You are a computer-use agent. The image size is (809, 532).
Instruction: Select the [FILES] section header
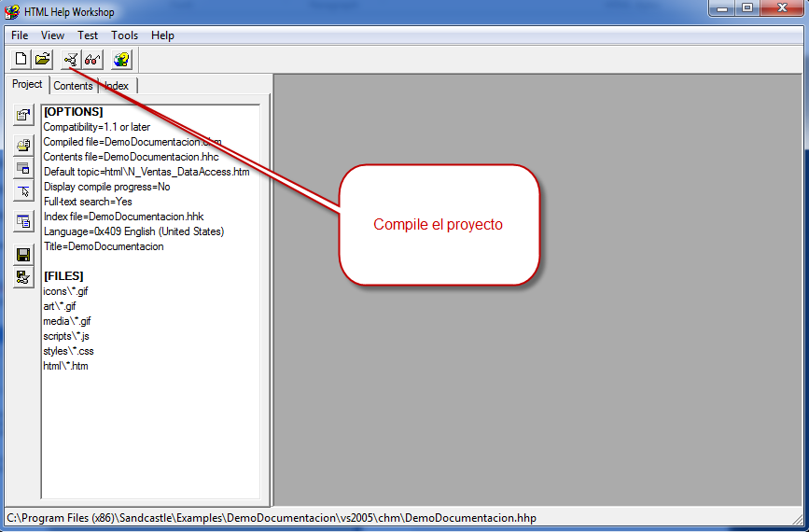pyautogui.click(x=63, y=276)
